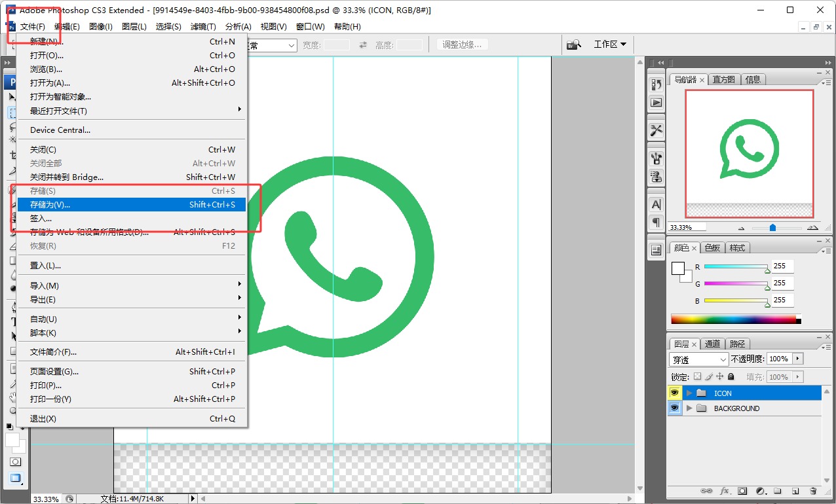Switch to the 通道 channels tab
Image resolution: width=836 pixels, height=504 pixels.
[713, 344]
